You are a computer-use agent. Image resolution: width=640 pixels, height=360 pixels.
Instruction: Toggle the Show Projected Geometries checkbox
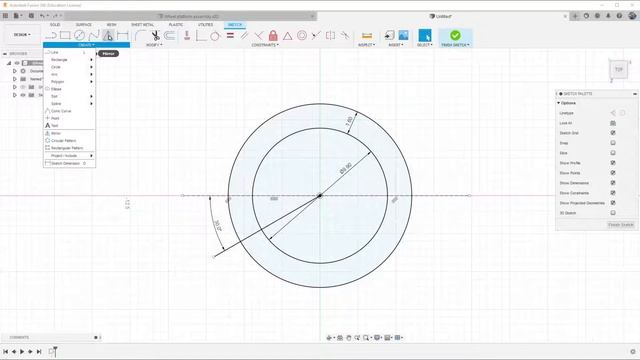pyautogui.click(x=613, y=203)
